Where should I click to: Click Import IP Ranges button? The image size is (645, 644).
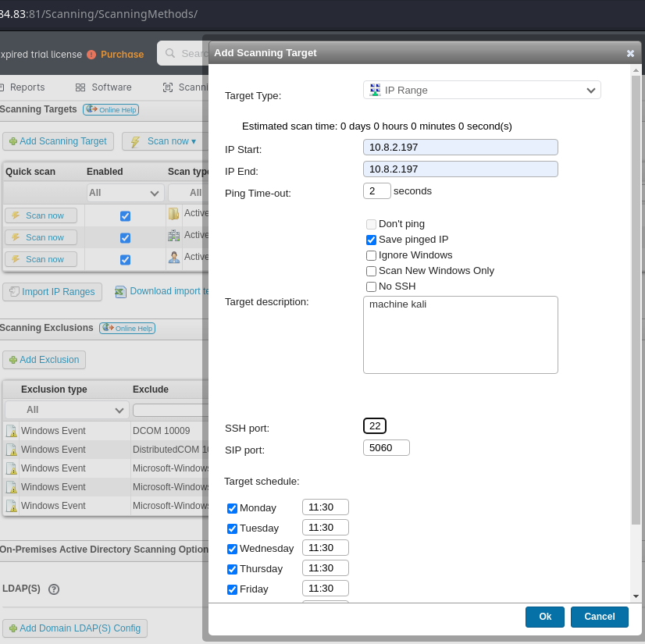pyautogui.click(x=52, y=292)
